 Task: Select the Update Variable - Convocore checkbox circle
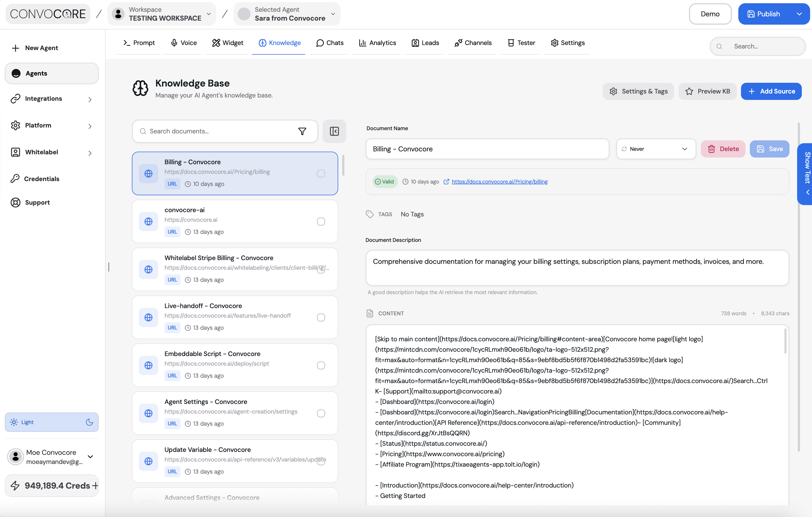tap(321, 461)
